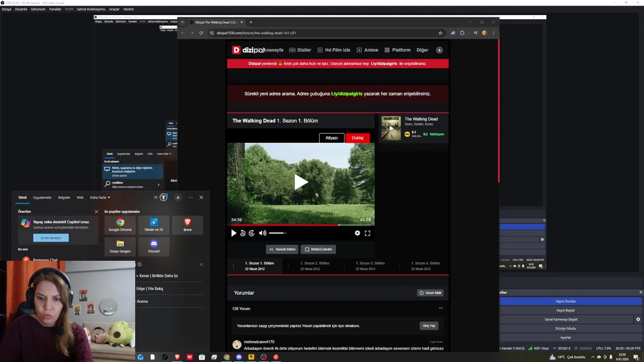This screenshot has height=362, width=644.
Task: Bookmark this page with the star icon
Action: pos(440,33)
